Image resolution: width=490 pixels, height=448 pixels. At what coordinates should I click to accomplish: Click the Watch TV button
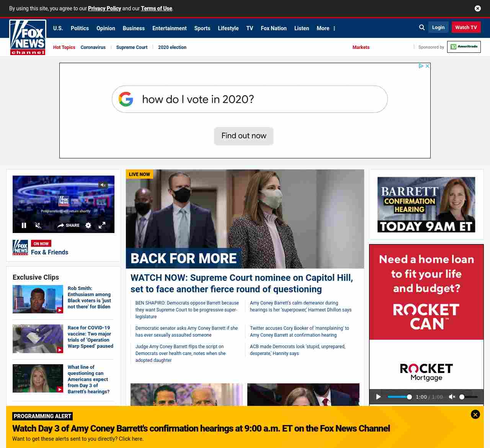[x=466, y=27]
